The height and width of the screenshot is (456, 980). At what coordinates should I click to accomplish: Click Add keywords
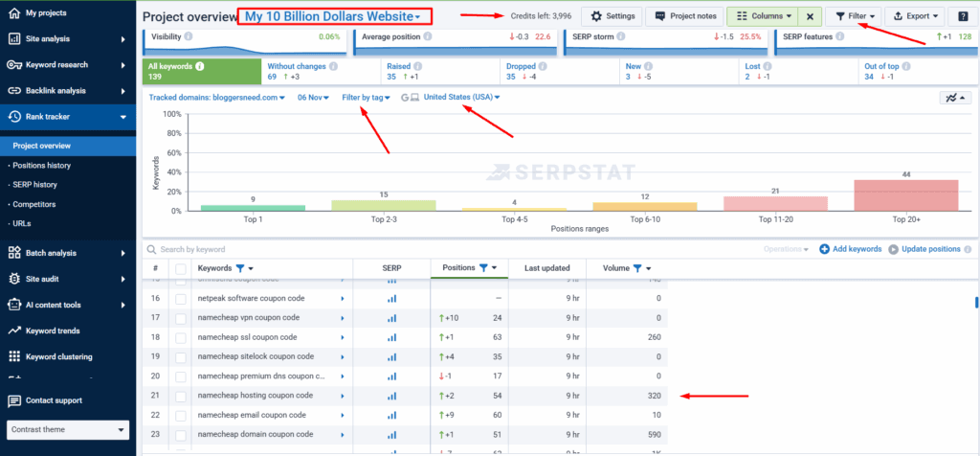click(851, 249)
